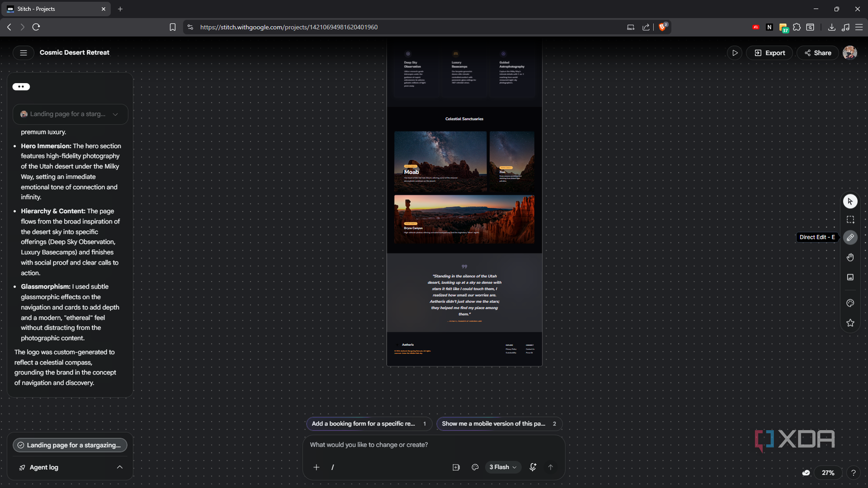Click the 'Hero Immersion:' bullet text
The height and width of the screenshot is (488, 868).
(x=46, y=146)
